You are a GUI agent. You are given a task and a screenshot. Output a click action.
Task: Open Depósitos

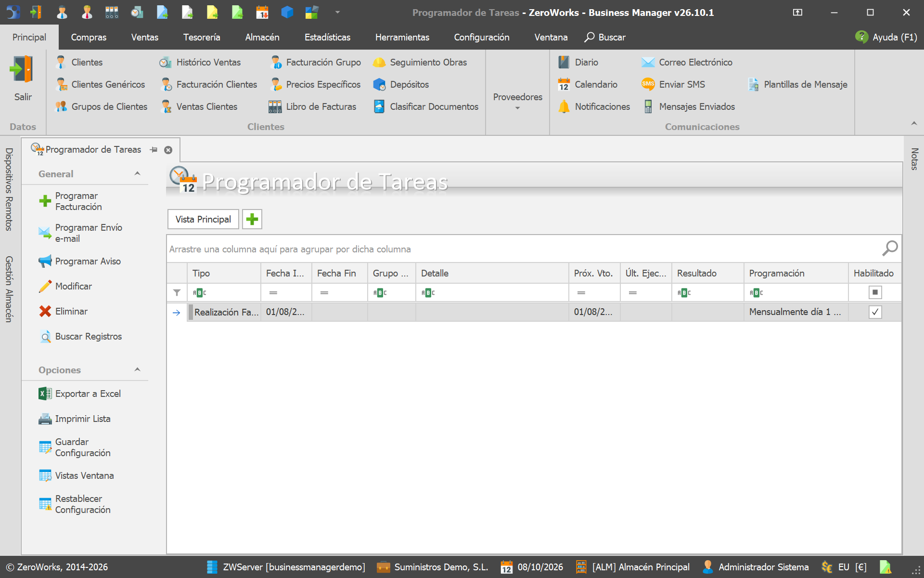click(401, 84)
